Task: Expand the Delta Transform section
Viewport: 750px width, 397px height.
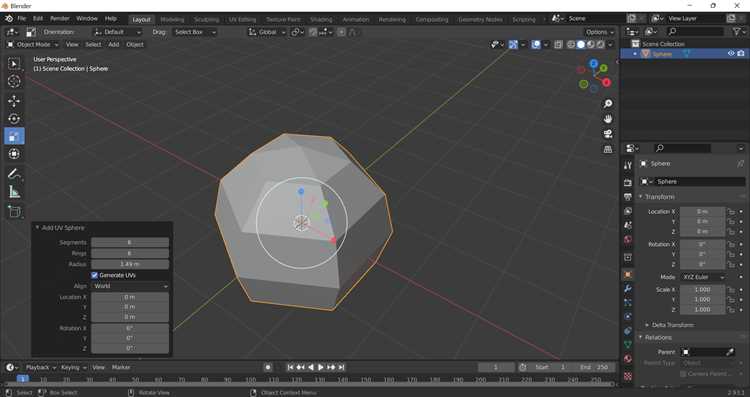Action: pos(672,325)
